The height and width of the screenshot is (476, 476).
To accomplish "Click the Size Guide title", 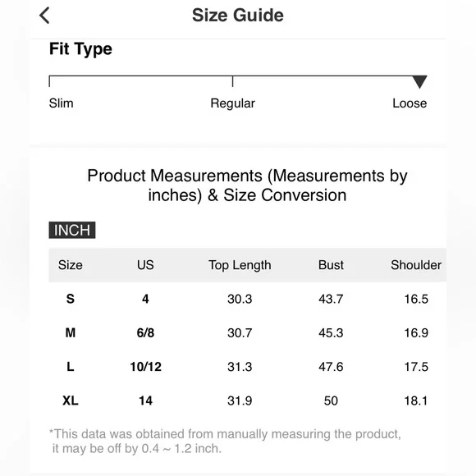I will pyautogui.click(x=238, y=15).
